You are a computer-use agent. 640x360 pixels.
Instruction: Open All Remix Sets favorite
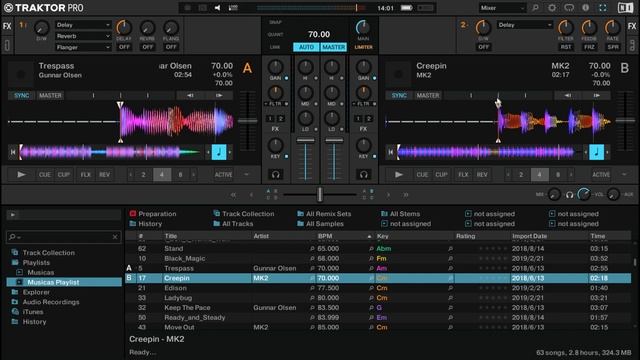pos(324,213)
